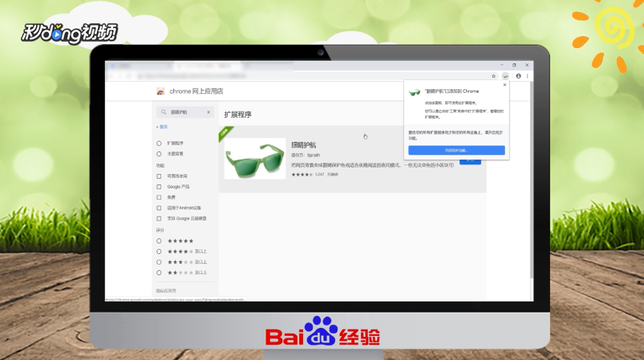The width and height of the screenshot is (644, 360).
Task: Click the Chrome Web Store rainbow logo
Action: click(x=160, y=91)
